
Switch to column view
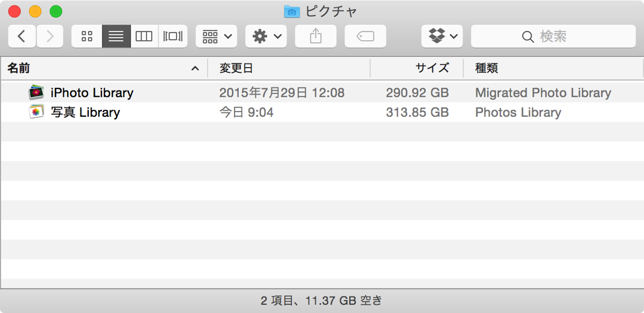144,36
